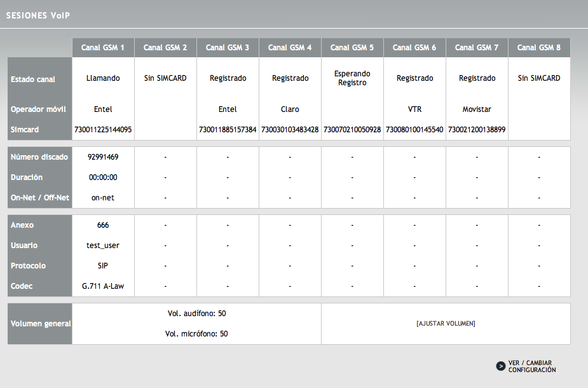
Task: Select the Canal GSM 6 column header
Action: [414, 48]
